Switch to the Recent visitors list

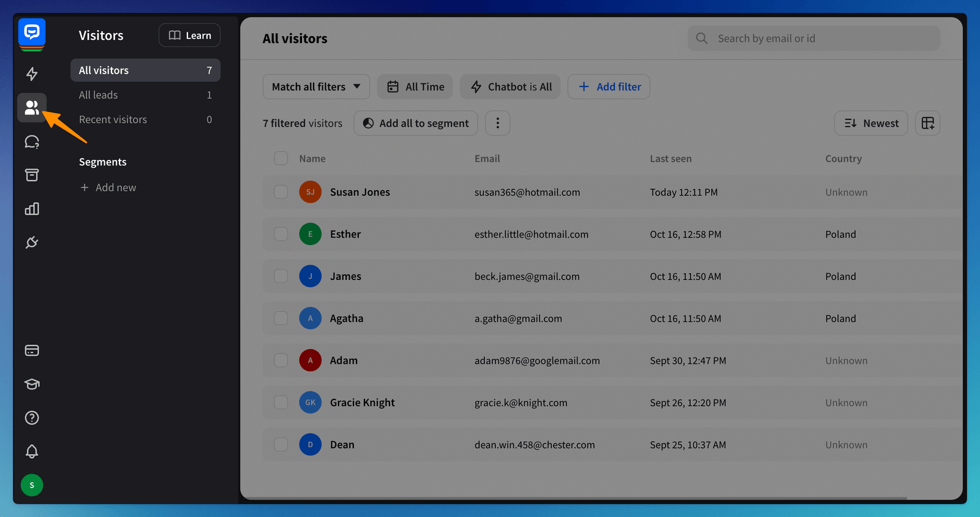tap(145, 119)
